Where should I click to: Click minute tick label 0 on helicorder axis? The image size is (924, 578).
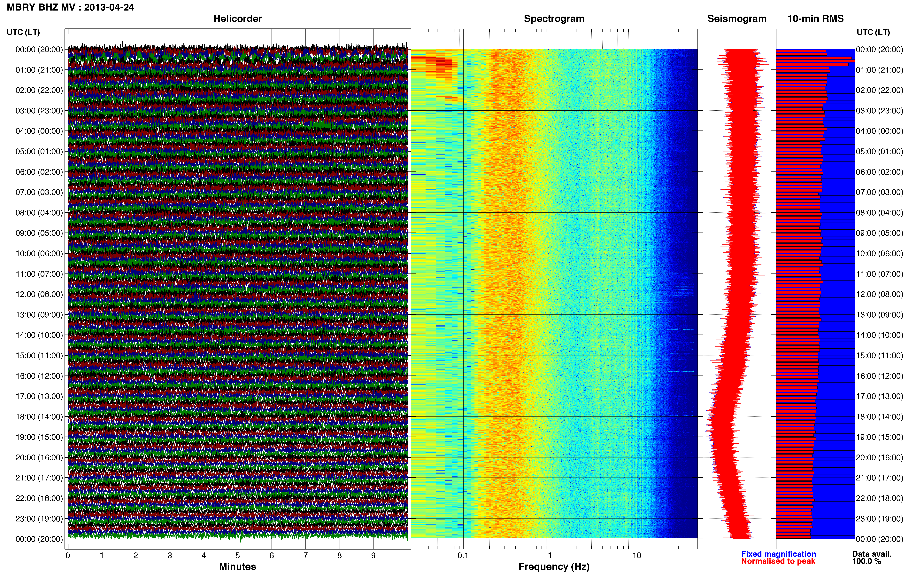(x=68, y=555)
